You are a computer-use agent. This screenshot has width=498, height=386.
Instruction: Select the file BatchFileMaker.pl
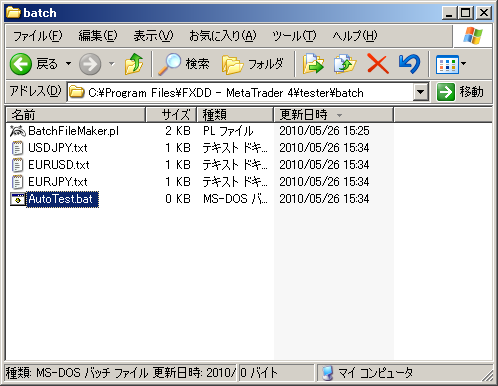coord(73,131)
